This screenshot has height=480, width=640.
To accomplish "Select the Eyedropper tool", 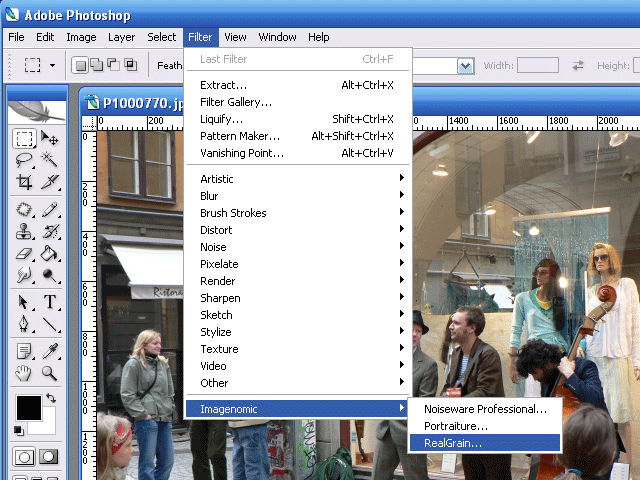I will tap(50, 351).
